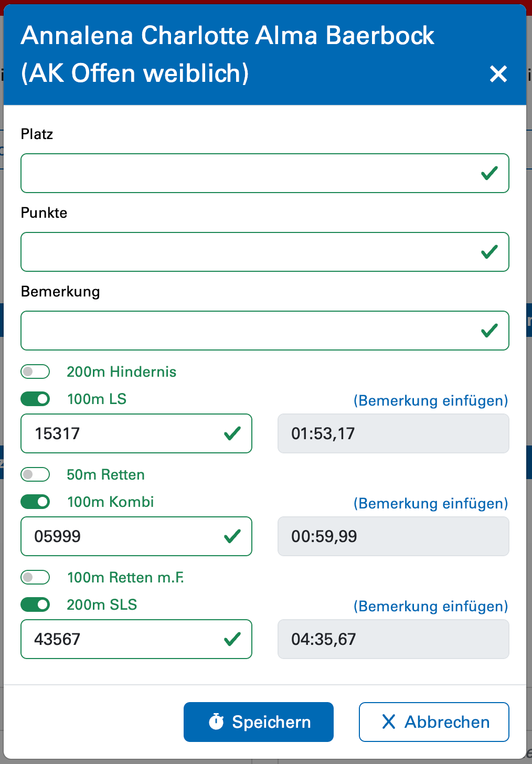Click the 200m SLS formatted time 04:35,67
532x764 pixels.
coord(393,639)
